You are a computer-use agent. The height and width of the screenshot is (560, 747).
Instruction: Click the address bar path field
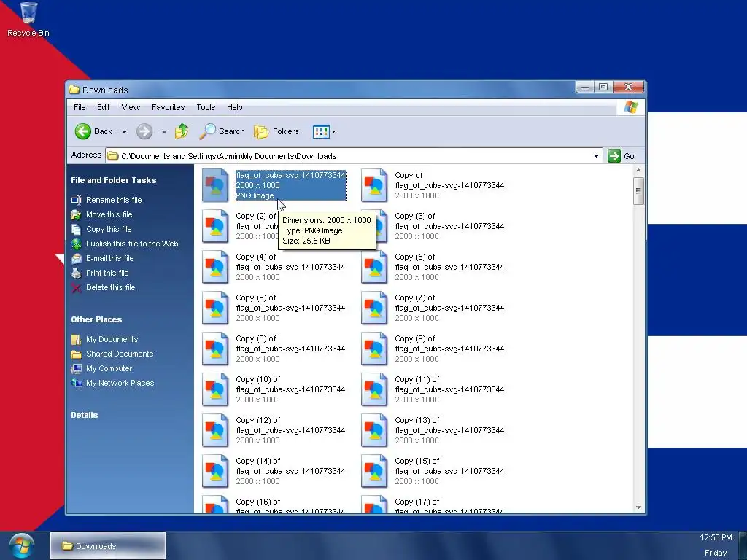pos(352,156)
